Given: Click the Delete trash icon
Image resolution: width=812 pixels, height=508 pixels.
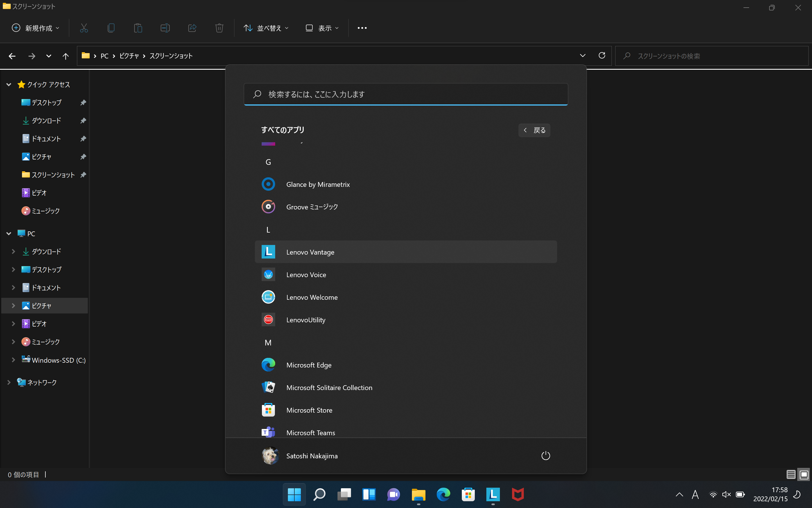Looking at the screenshot, I should 219,28.
